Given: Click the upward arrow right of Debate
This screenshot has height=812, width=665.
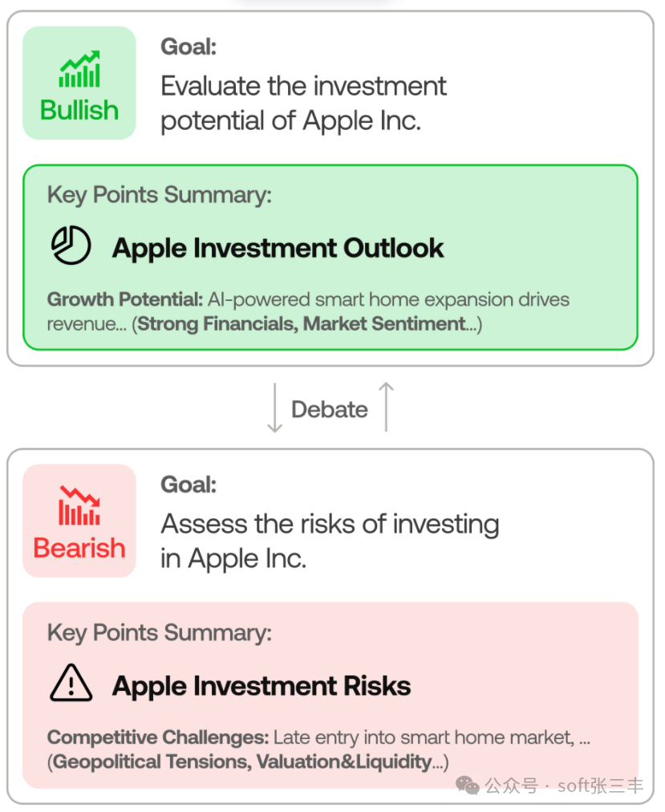Looking at the screenshot, I should 386,408.
